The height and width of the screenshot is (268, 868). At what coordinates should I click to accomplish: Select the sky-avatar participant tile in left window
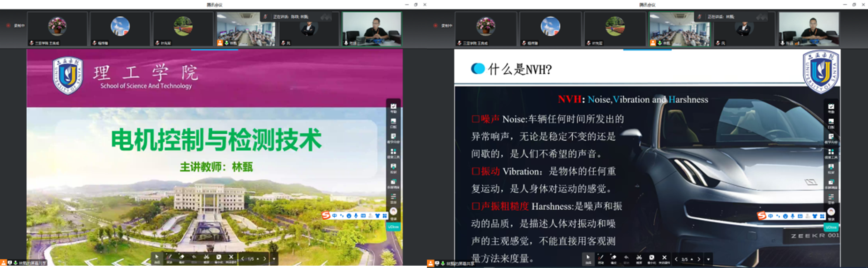(120, 29)
